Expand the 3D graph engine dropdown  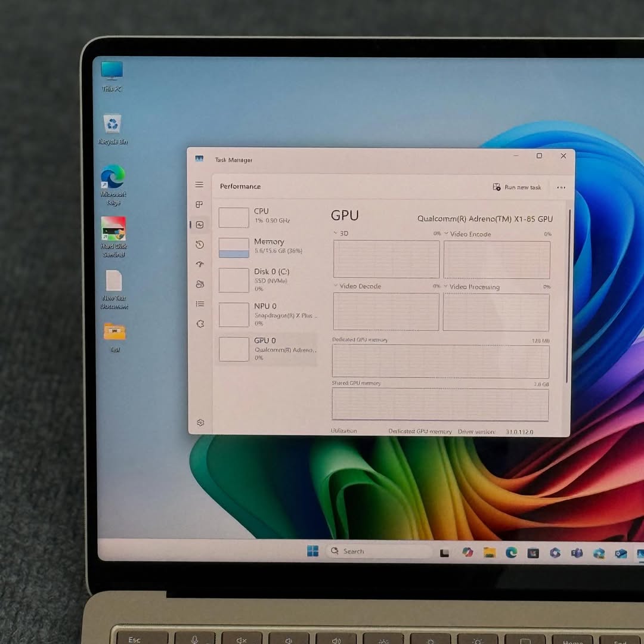[336, 233]
